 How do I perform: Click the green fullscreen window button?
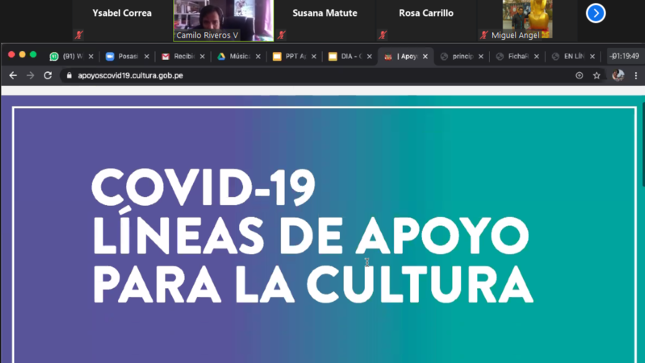click(x=33, y=54)
